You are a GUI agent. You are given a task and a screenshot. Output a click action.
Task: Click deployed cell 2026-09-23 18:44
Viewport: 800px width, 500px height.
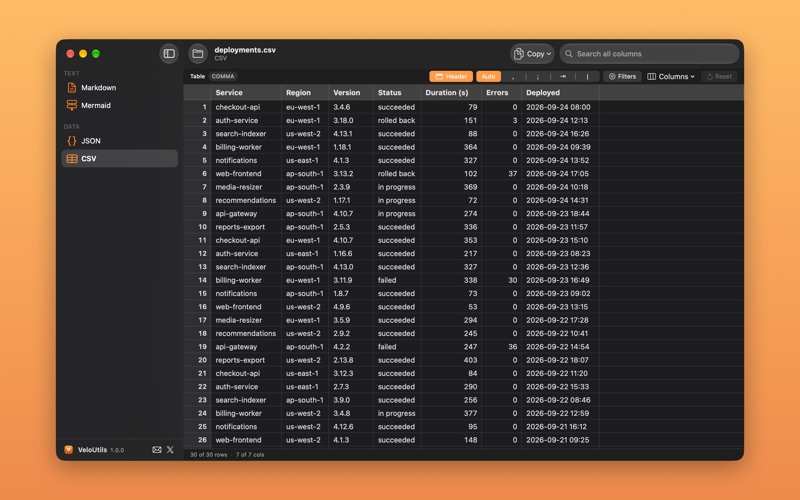(560, 214)
